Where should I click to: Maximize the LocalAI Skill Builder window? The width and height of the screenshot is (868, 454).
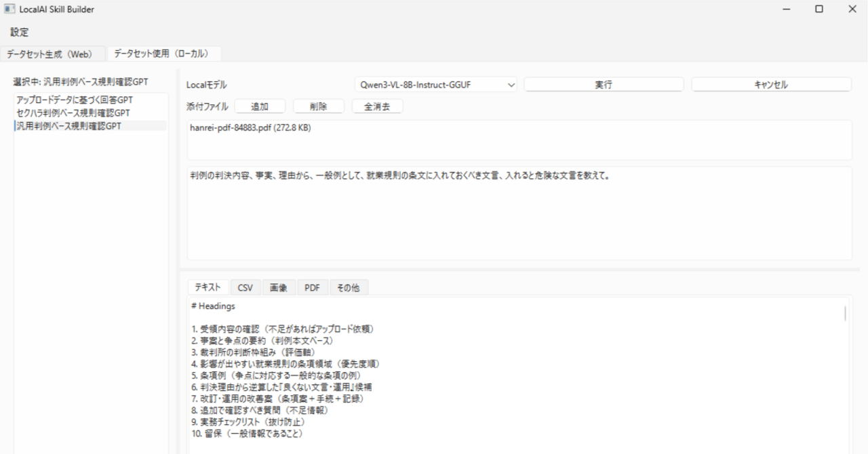(819, 9)
